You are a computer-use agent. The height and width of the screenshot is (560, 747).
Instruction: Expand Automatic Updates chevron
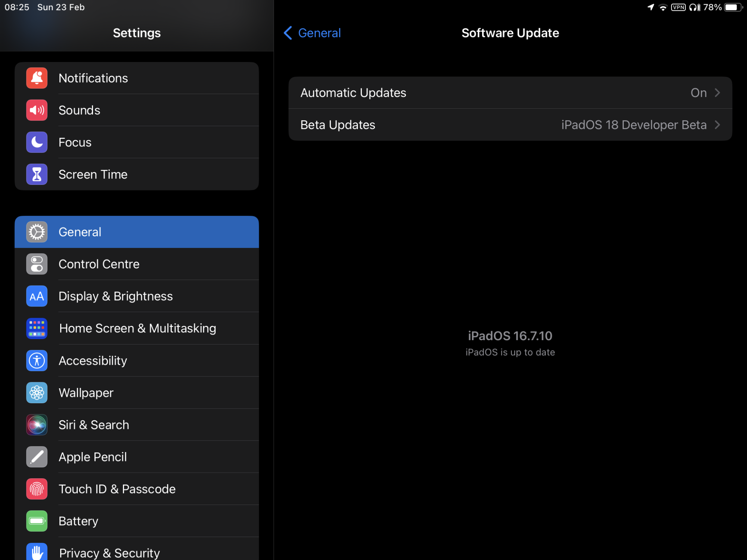tap(717, 93)
